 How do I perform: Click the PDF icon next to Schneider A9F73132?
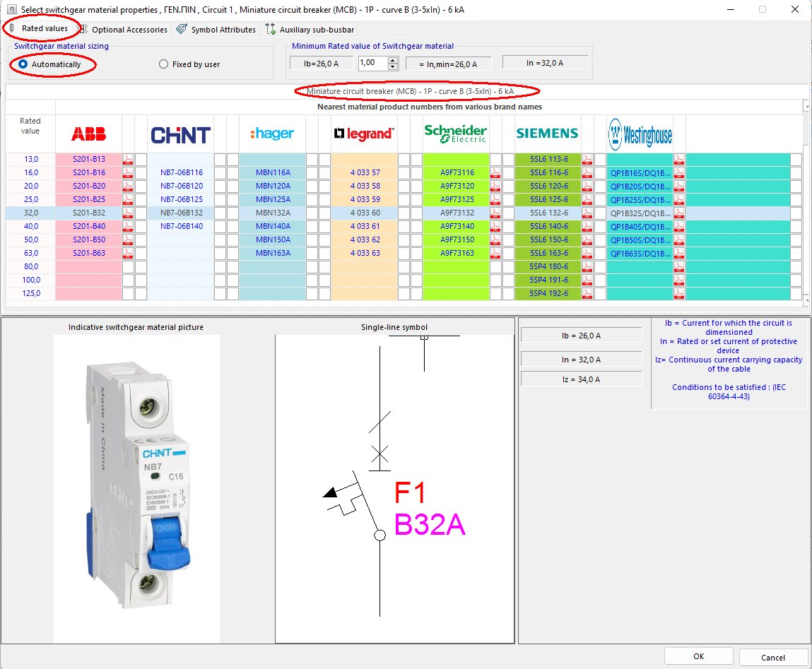click(495, 212)
